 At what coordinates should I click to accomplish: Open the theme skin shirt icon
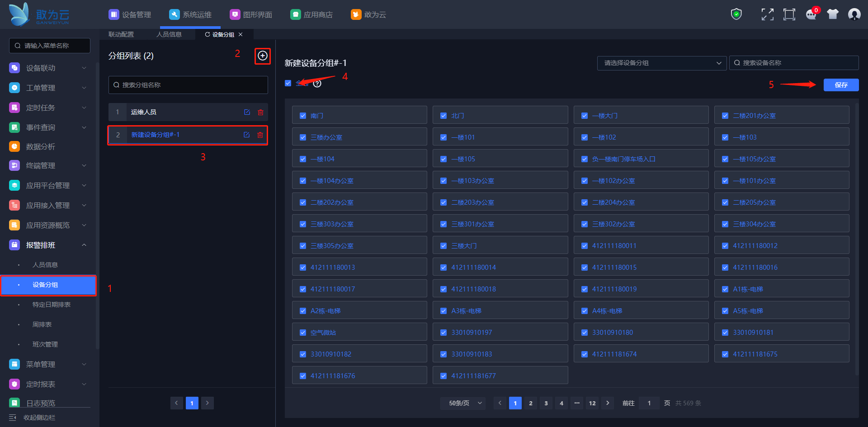832,14
